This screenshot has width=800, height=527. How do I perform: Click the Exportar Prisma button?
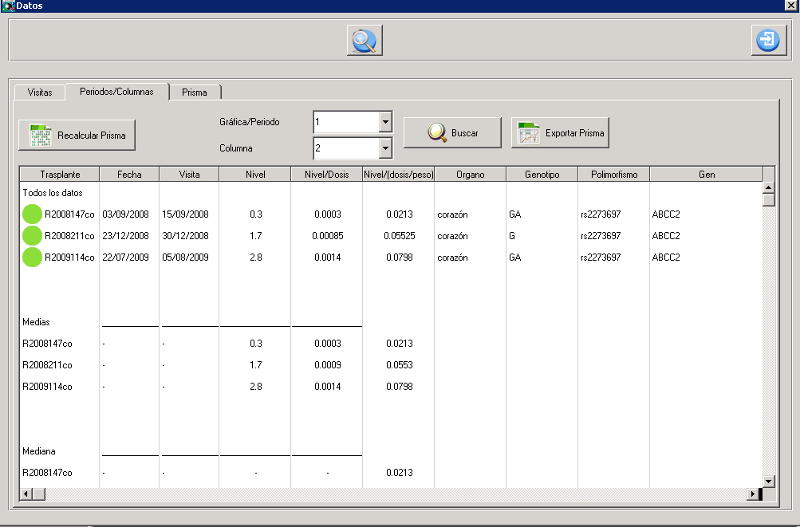click(x=559, y=132)
